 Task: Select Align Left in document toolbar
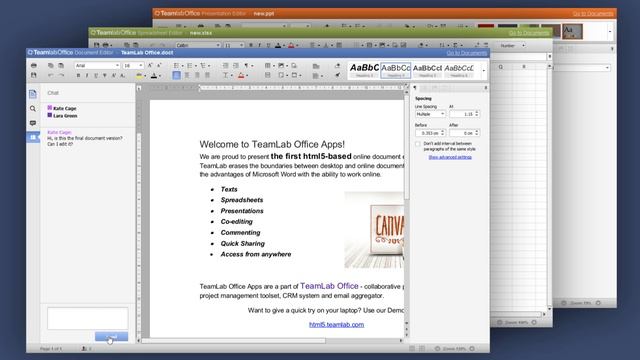click(176, 75)
